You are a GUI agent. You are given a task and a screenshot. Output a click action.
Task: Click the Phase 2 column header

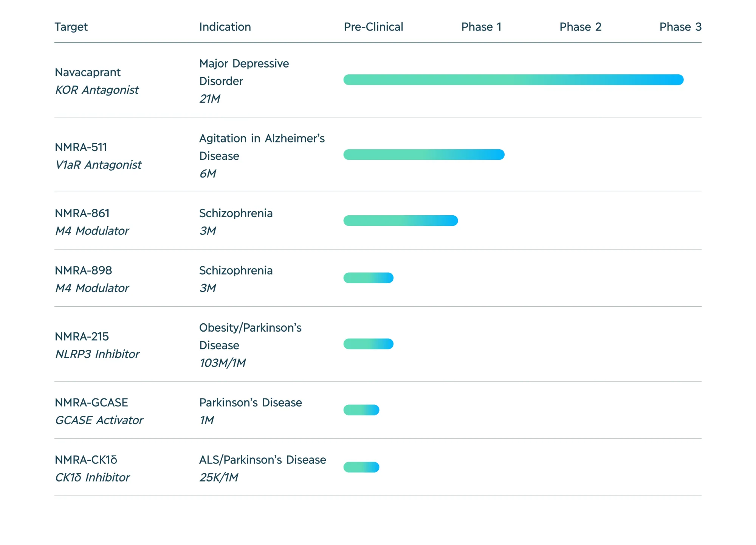tap(580, 27)
